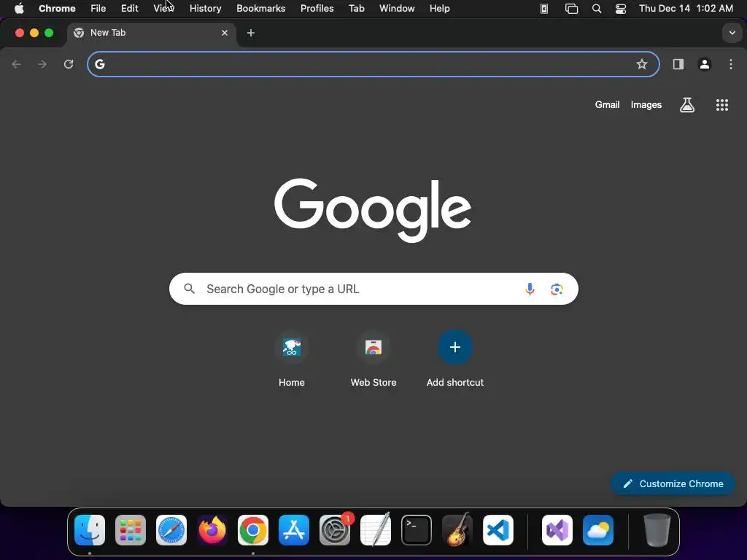The image size is (747, 560).
Task: Bookmark this tab with the star icon
Action: pyautogui.click(x=642, y=64)
